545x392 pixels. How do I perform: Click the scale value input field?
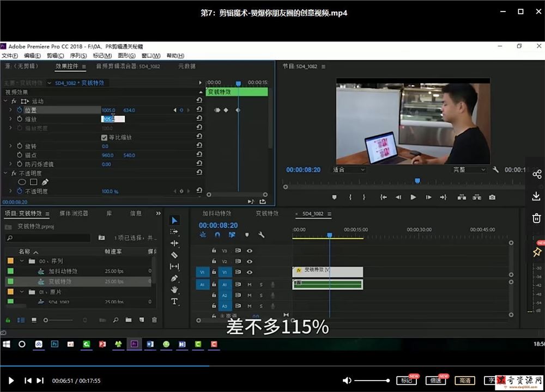113,119
